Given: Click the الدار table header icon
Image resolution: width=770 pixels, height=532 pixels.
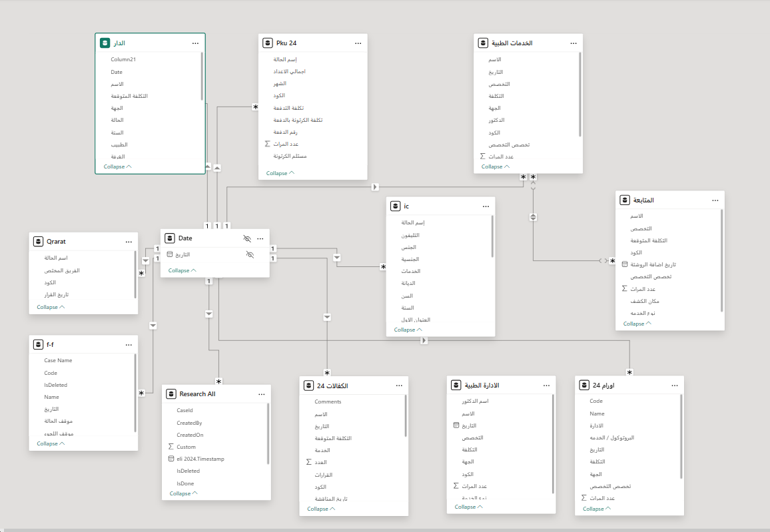Looking at the screenshot, I should 105,43.
